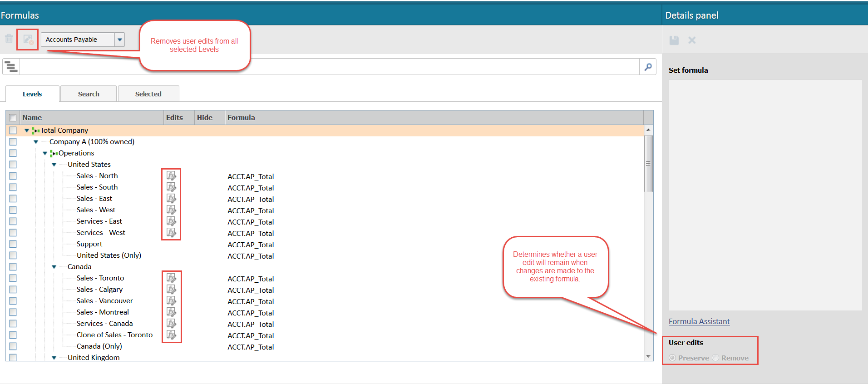This screenshot has width=868, height=385.
Task: Switch to the Selected tab
Action: point(148,94)
